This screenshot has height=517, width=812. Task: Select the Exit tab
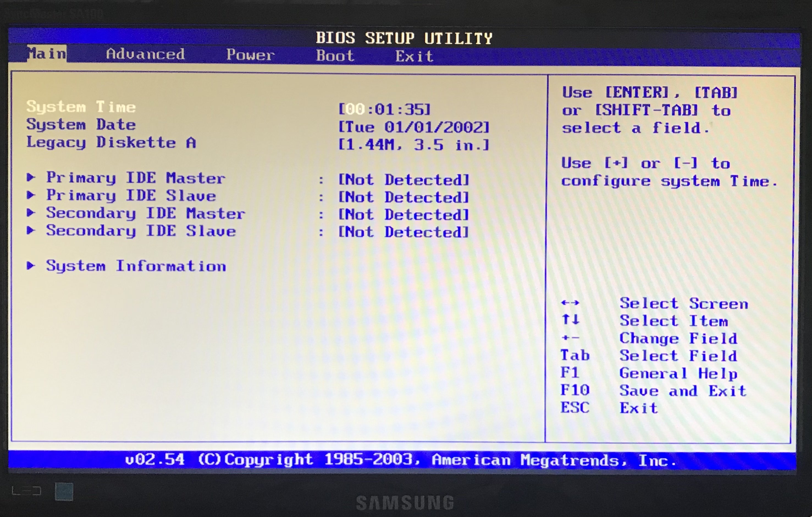pos(414,56)
